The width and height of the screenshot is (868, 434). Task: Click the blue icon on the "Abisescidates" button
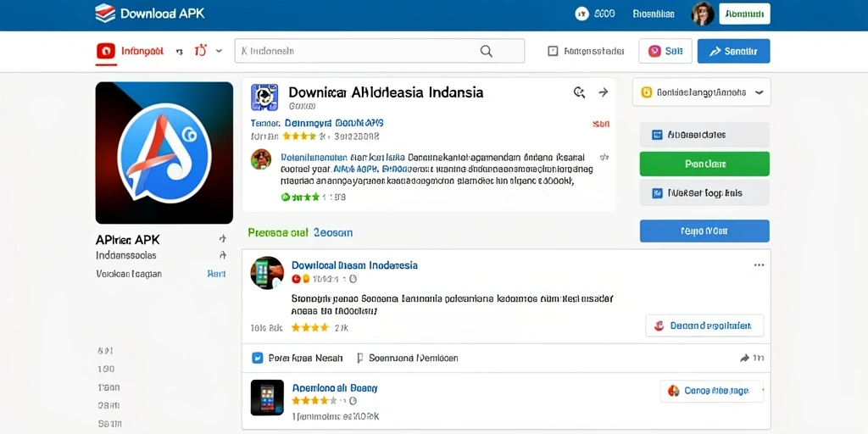coord(657,135)
